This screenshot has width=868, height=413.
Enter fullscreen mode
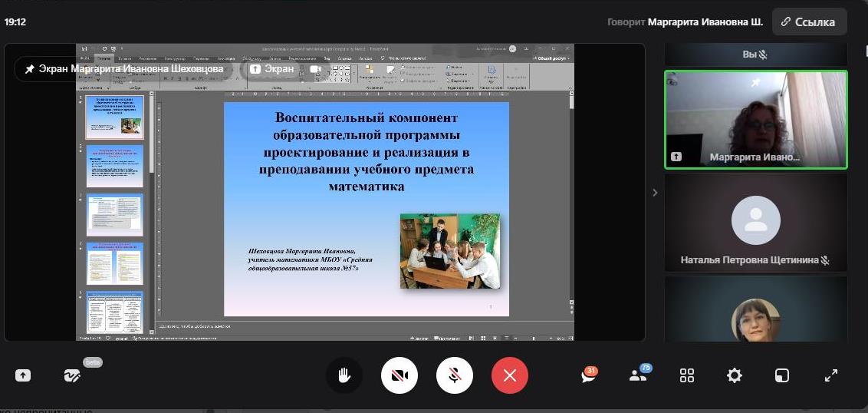831,375
